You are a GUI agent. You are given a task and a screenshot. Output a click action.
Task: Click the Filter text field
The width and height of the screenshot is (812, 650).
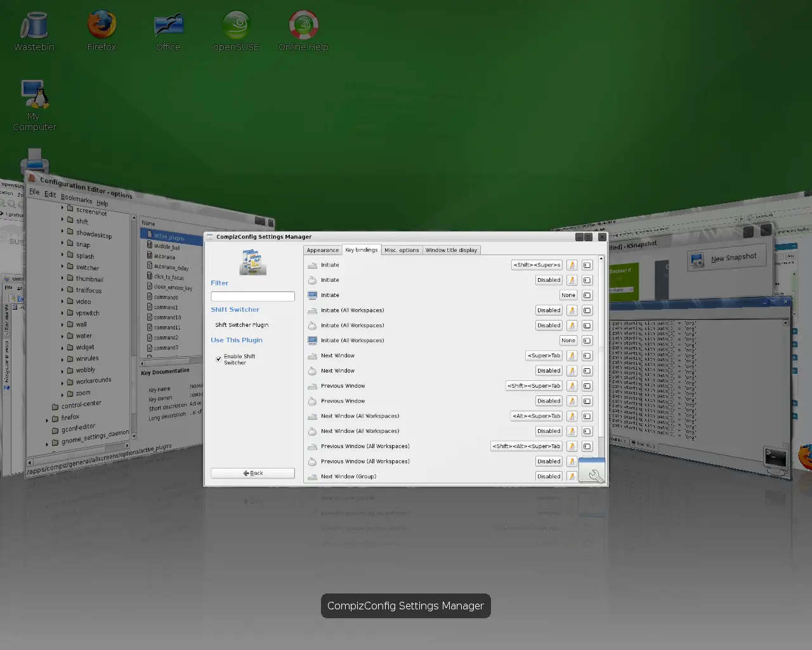point(252,296)
